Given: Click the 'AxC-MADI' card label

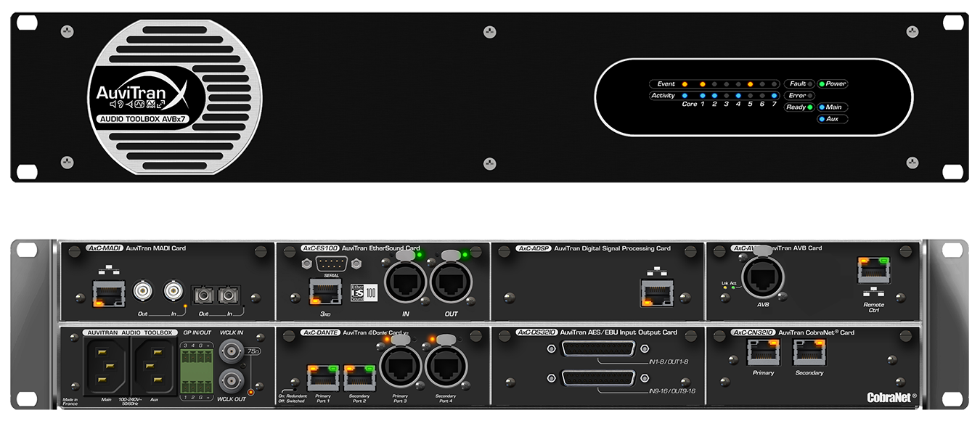Looking at the screenshot, I should pos(104,248).
